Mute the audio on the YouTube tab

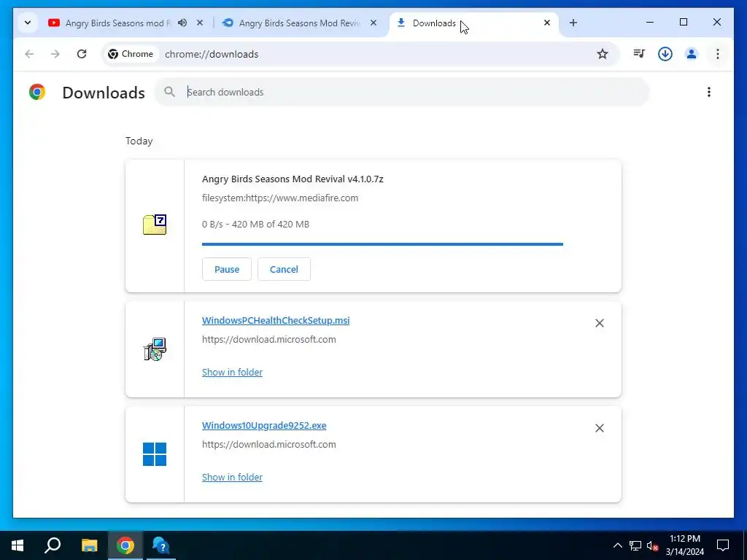click(x=182, y=23)
